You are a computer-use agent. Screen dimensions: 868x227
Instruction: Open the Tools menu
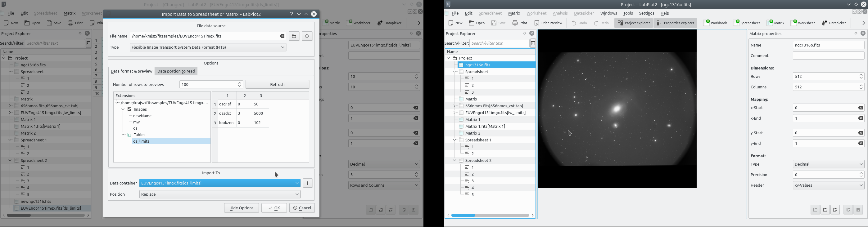click(628, 13)
